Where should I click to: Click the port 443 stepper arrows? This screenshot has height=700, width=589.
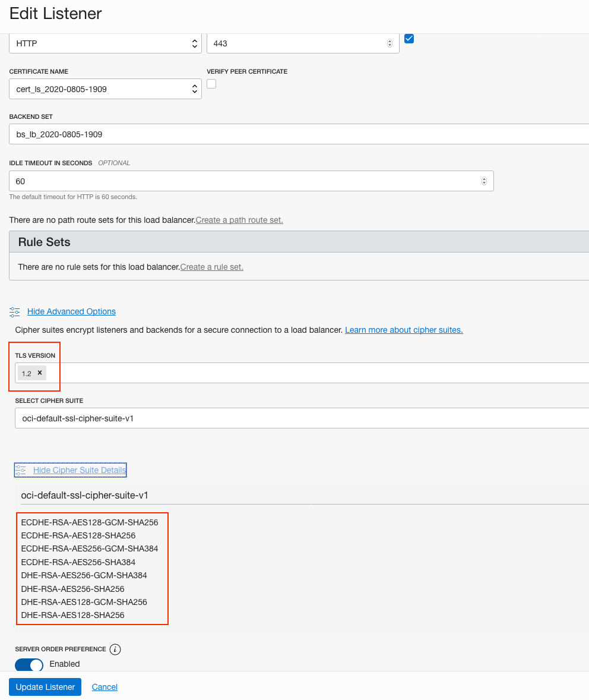click(389, 43)
